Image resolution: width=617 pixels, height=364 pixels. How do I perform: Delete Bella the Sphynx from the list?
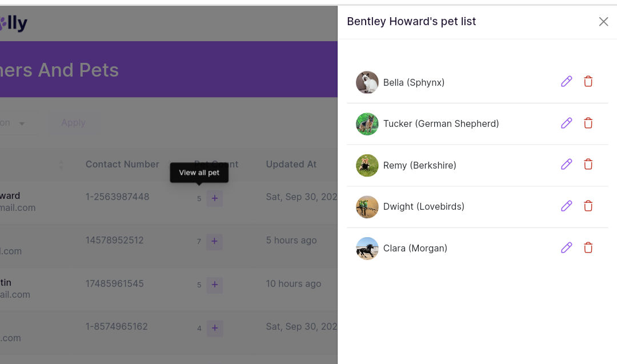pyautogui.click(x=588, y=82)
